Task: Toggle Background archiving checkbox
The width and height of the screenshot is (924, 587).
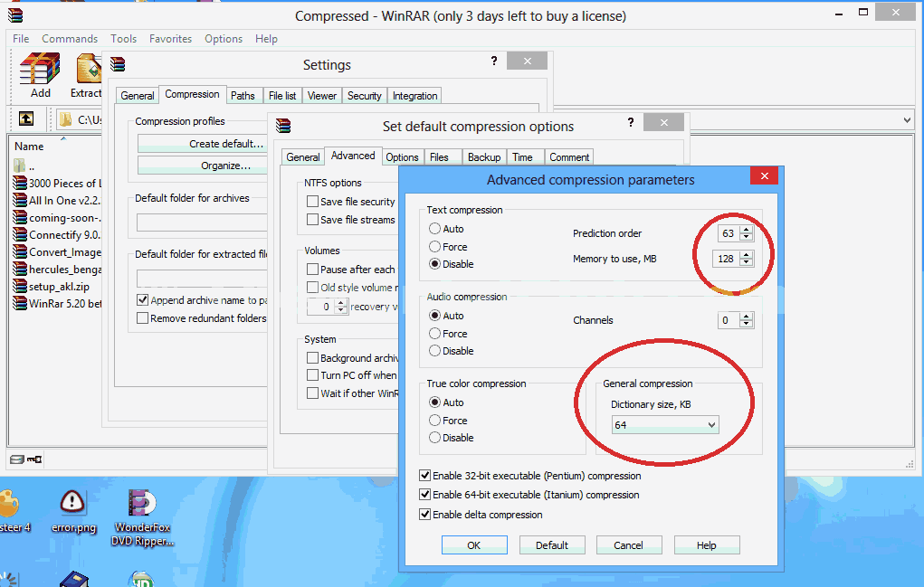Action: pyautogui.click(x=313, y=358)
